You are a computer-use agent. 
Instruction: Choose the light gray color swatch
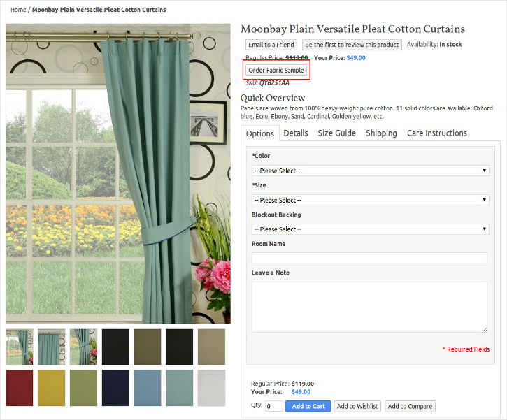click(x=211, y=388)
